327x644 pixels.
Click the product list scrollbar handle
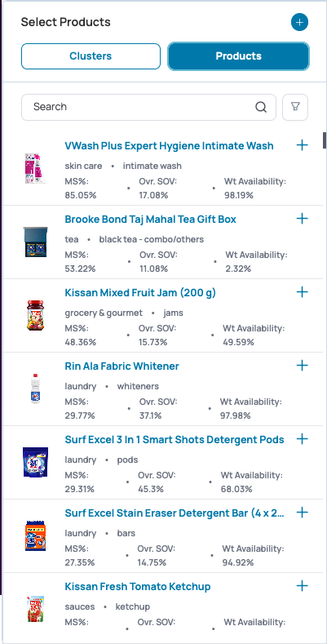click(x=325, y=140)
